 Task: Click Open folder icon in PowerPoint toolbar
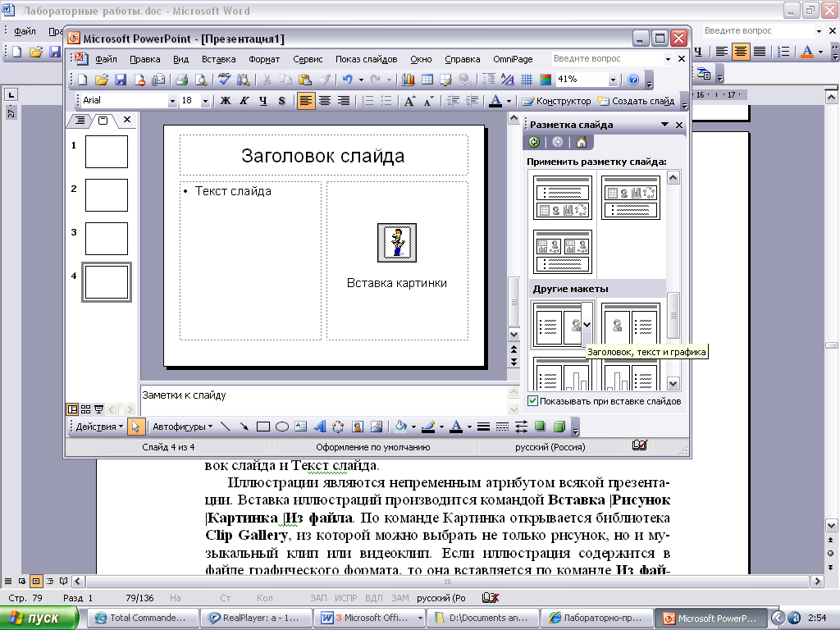click(x=101, y=80)
